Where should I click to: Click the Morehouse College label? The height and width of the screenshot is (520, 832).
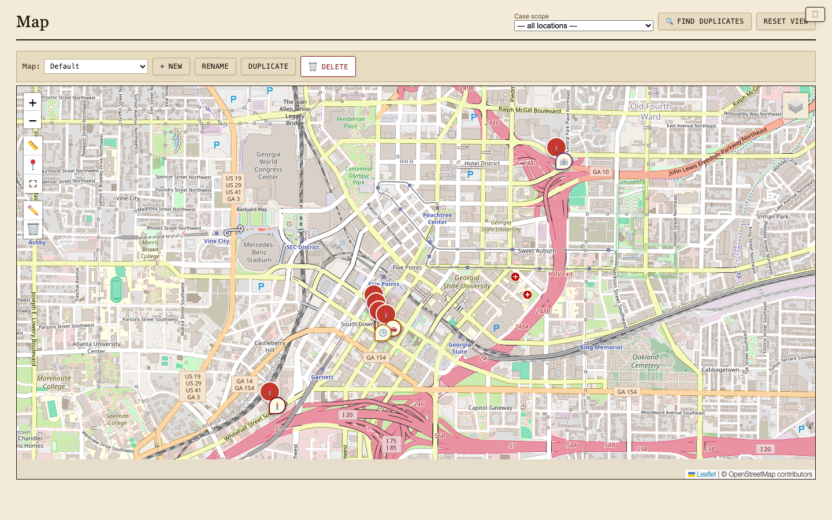[54, 382]
